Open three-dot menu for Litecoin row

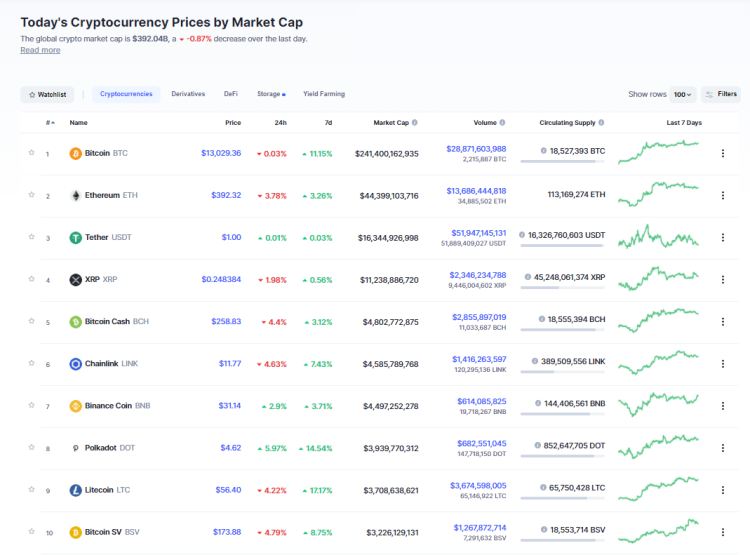[723, 490]
